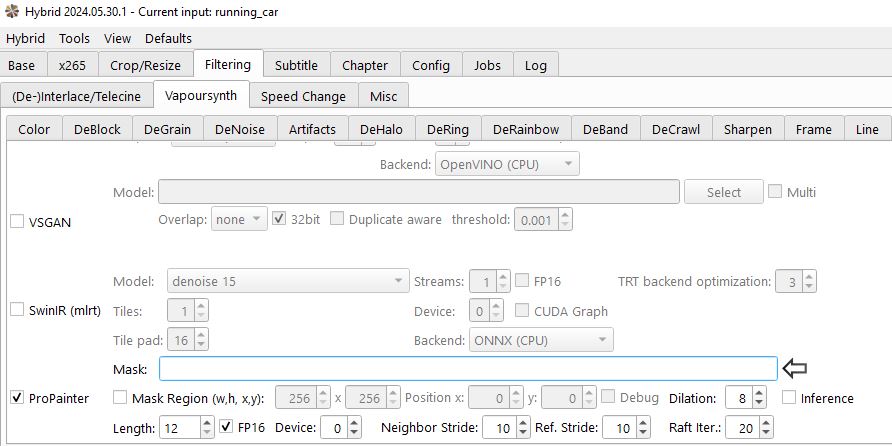Enable the VSGAN filter checkbox
Viewport: 892px width, 446px height.
pyautogui.click(x=17, y=222)
